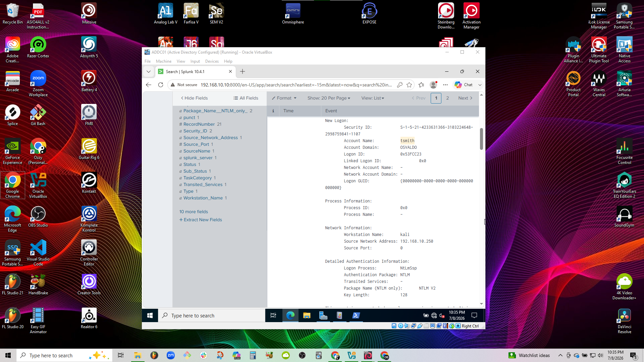Go to results page 2
The width and height of the screenshot is (644, 362).
447,98
